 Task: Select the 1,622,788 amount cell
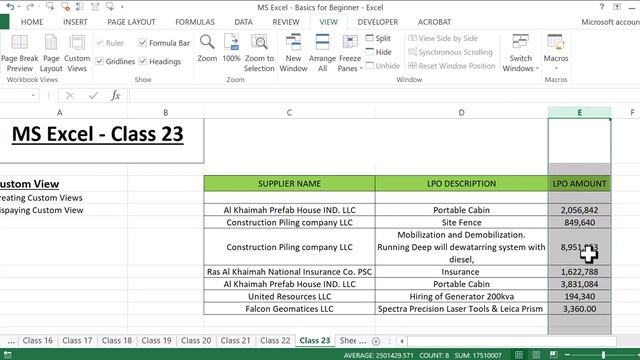[579, 272]
